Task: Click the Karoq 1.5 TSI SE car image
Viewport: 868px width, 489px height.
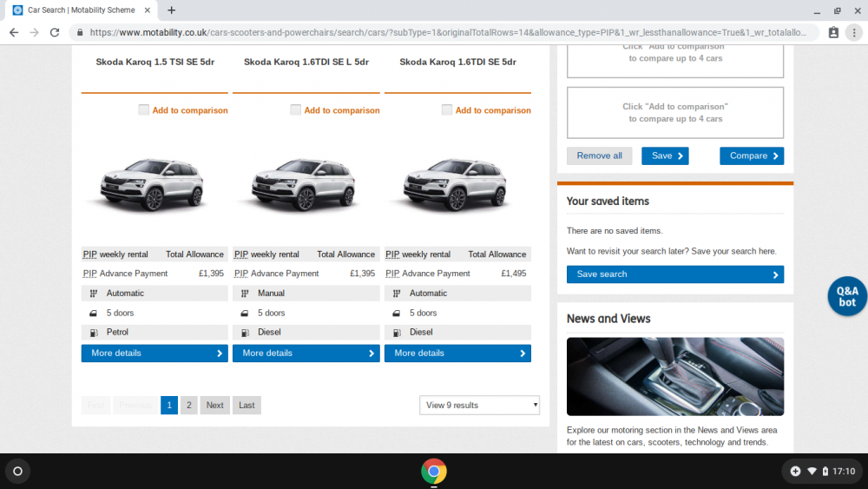Action: pyautogui.click(x=152, y=184)
